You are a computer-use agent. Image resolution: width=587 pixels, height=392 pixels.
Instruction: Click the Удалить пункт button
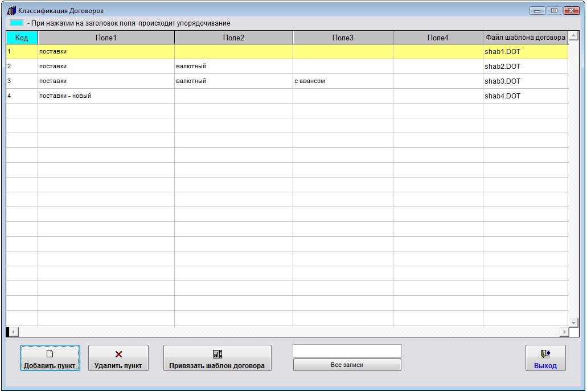(x=118, y=358)
